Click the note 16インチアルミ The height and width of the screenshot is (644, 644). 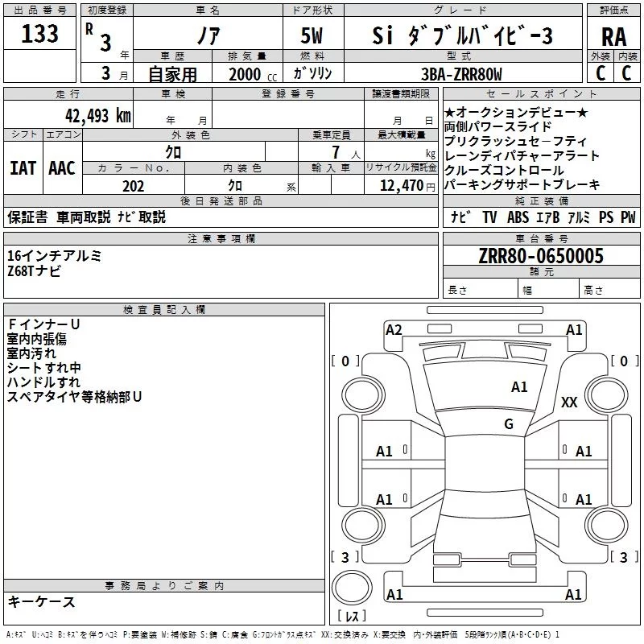[54, 256]
